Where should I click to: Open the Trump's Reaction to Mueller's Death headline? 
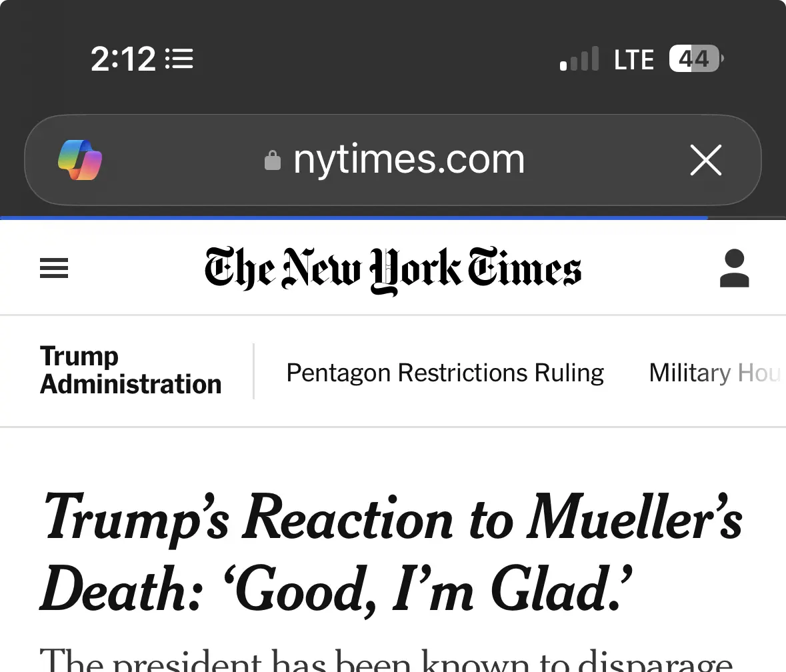[x=392, y=553]
